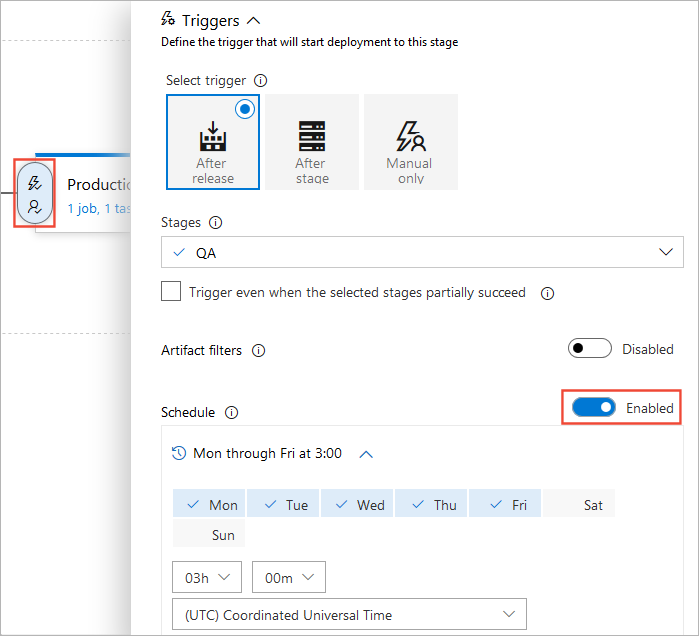The image size is (699, 636).
Task: Collapse the Triggers section chevron
Action: 253,21
